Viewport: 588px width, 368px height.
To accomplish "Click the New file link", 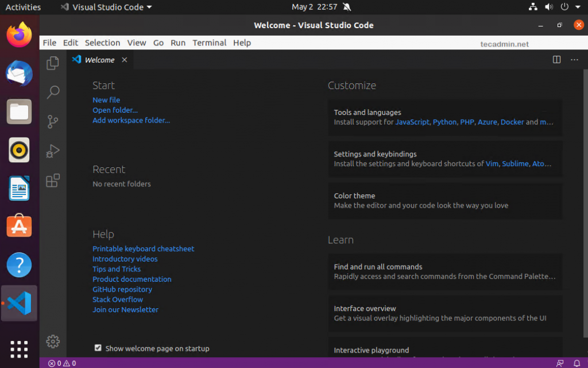I will coord(106,100).
